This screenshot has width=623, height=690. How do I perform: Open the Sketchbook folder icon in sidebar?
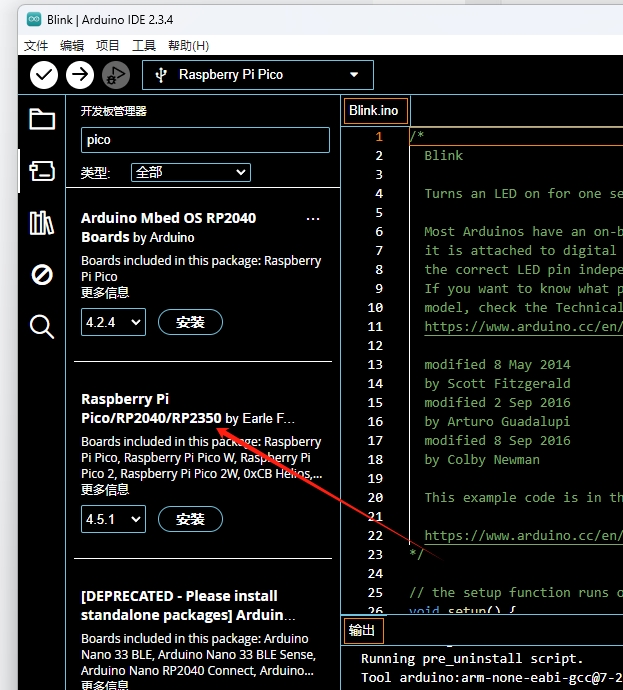[42, 119]
